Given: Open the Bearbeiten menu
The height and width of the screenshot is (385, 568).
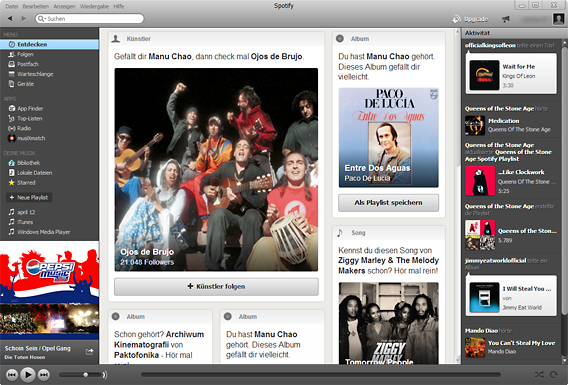Looking at the screenshot, I should coord(36,6).
